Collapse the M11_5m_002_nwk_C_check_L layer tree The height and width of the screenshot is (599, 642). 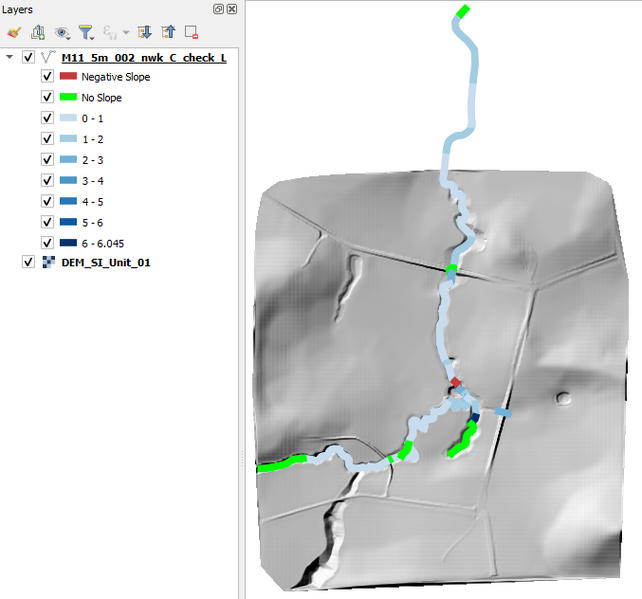pos(10,57)
